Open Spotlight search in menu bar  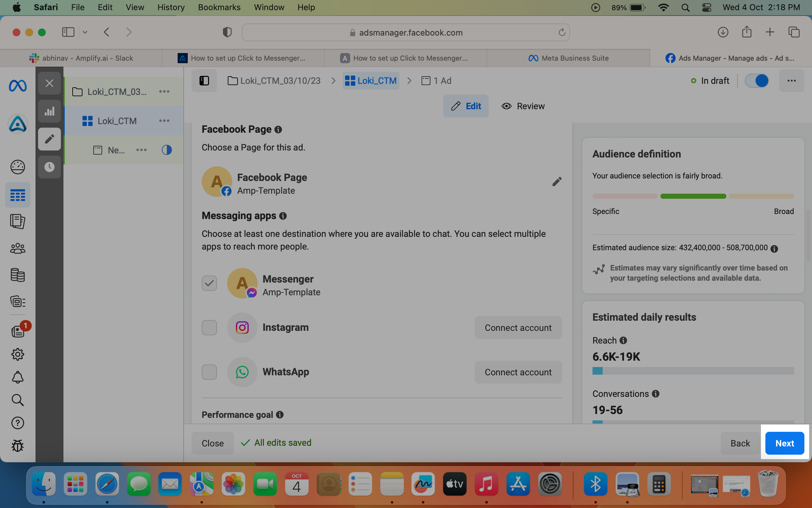click(685, 7)
